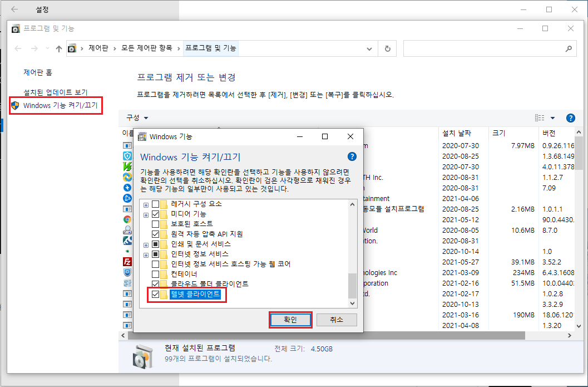
Task: Click 프로그램 및 기능 breadcrumb
Action: coord(211,48)
